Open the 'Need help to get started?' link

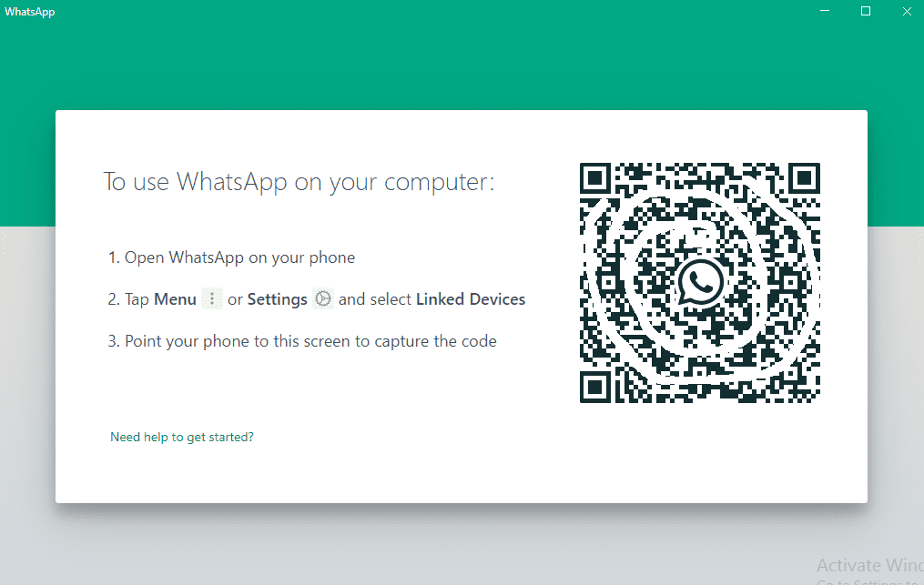click(x=182, y=437)
